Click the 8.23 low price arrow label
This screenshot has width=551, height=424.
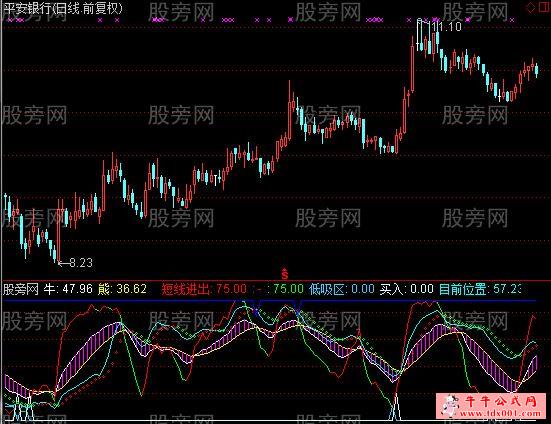point(76,263)
